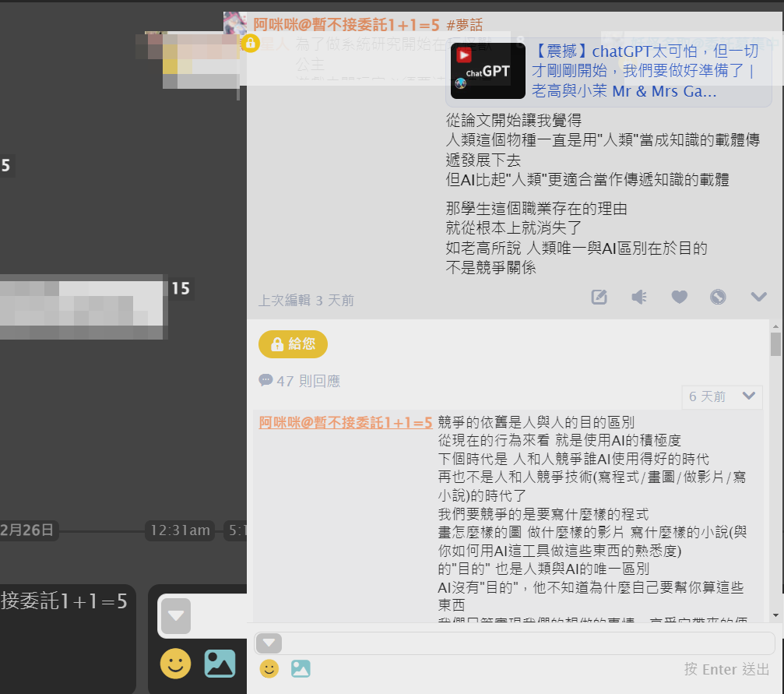Click the text line 就從根本上就消失了
This screenshot has width=784, height=694.
[x=514, y=228]
